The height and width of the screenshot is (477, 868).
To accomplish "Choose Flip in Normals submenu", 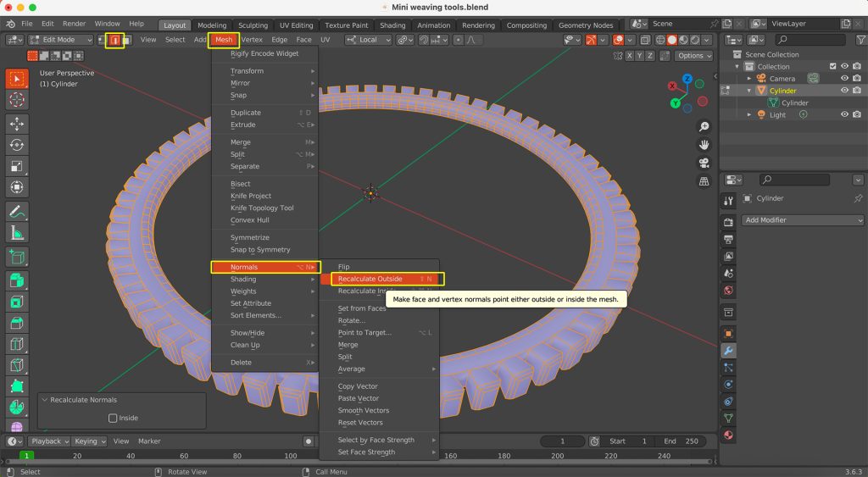I will [344, 267].
